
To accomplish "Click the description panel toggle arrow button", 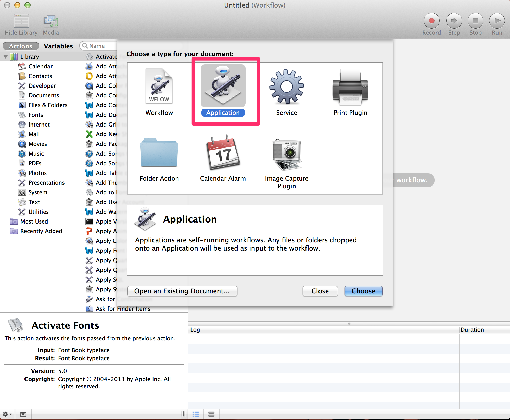I will coord(23,414).
